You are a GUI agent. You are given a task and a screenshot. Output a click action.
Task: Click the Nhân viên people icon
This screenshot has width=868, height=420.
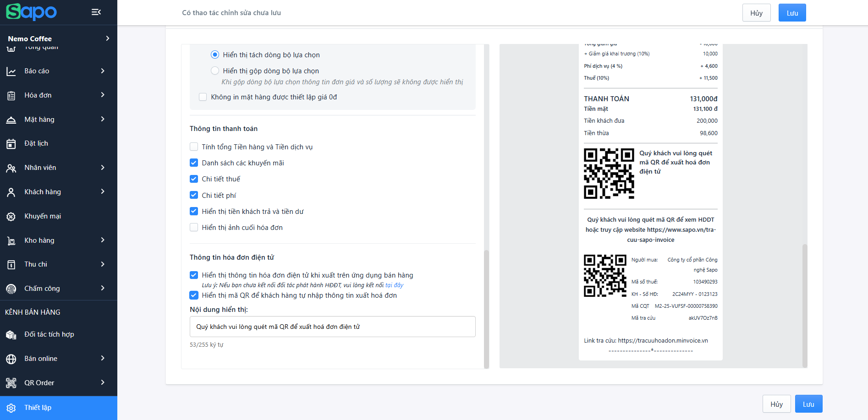click(11, 168)
